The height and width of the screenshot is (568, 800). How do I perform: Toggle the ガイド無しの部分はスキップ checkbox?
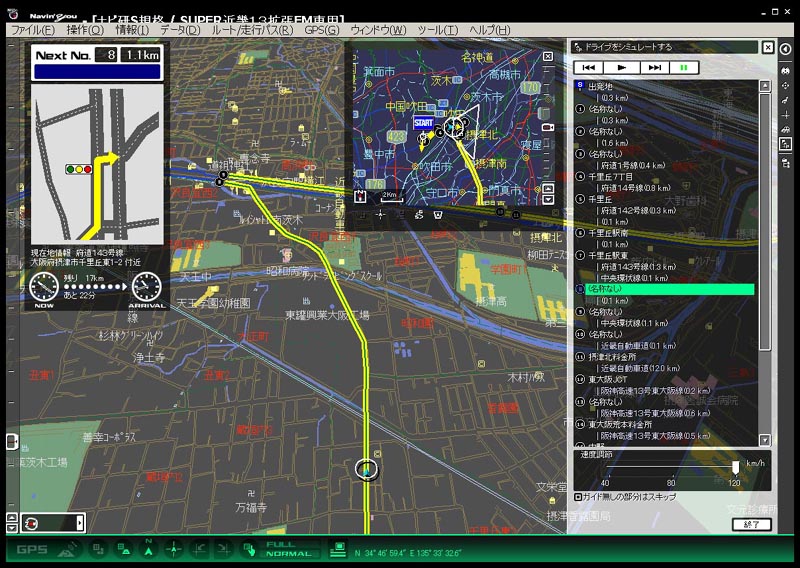click(578, 497)
